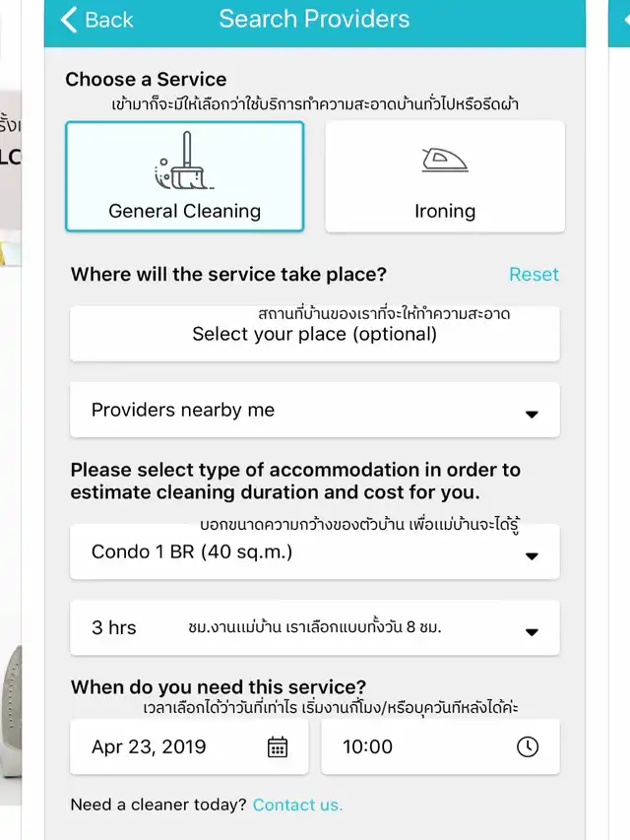Viewport: 630px width, 840px height.
Task: Click the clock icon in time field
Action: coord(528,746)
